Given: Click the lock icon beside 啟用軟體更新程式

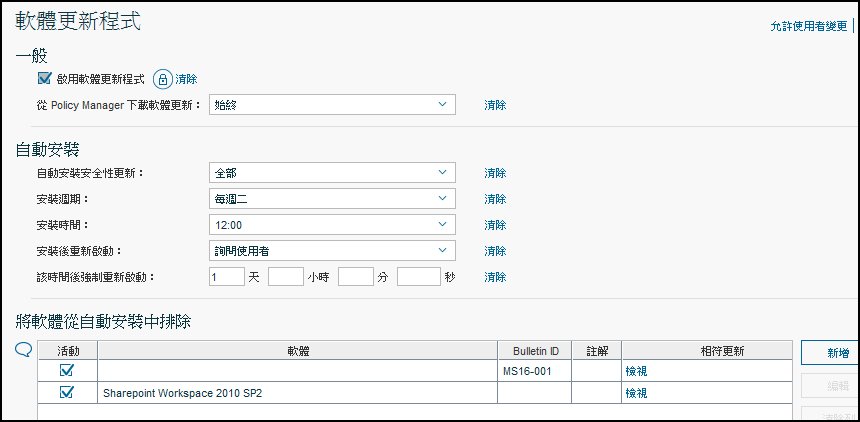Looking at the screenshot, I should coord(162,79).
